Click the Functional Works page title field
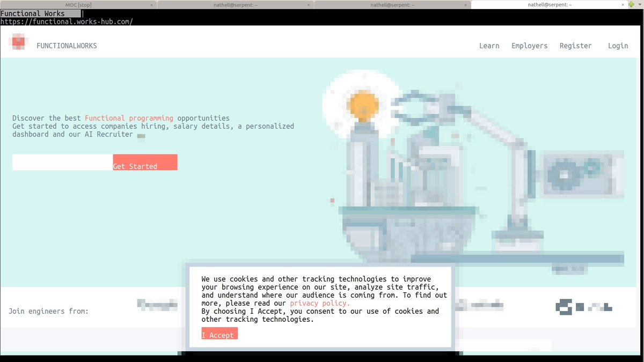The width and height of the screenshot is (644, 362). click(x=41, y=13)
